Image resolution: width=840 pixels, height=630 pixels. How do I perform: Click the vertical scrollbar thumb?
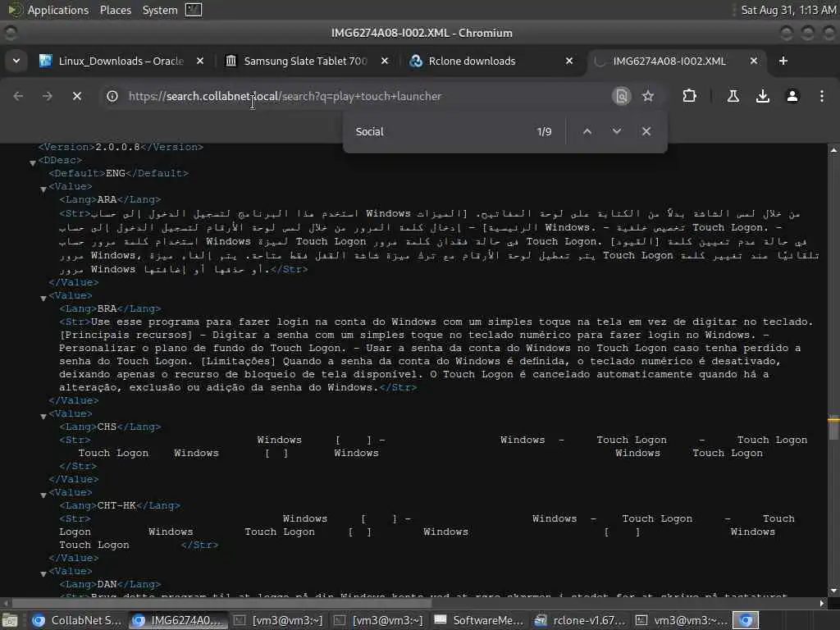pyautogui.click(x=833, y=427)
